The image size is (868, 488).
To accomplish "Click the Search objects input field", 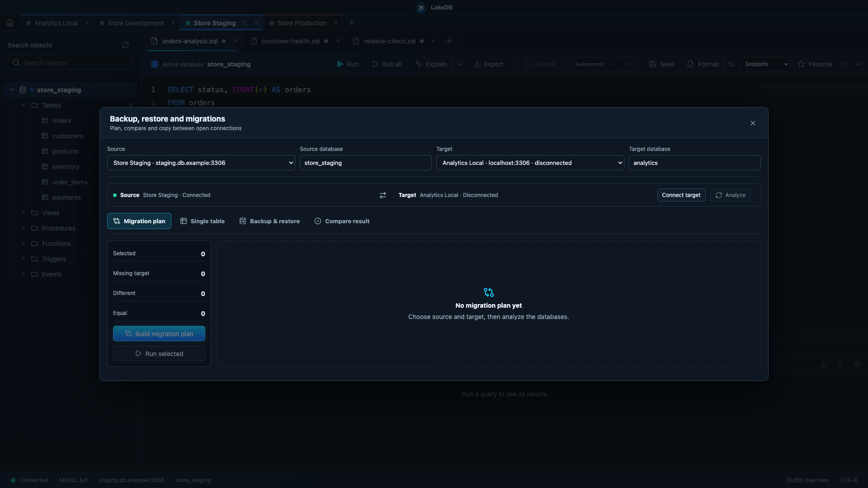I will click(x=70, y=63).
